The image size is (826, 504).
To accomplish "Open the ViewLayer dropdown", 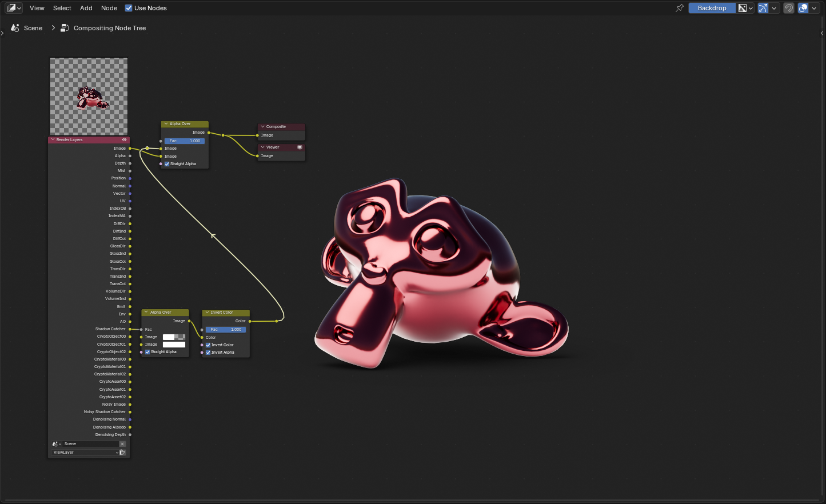I will click(x=85, y=453).
